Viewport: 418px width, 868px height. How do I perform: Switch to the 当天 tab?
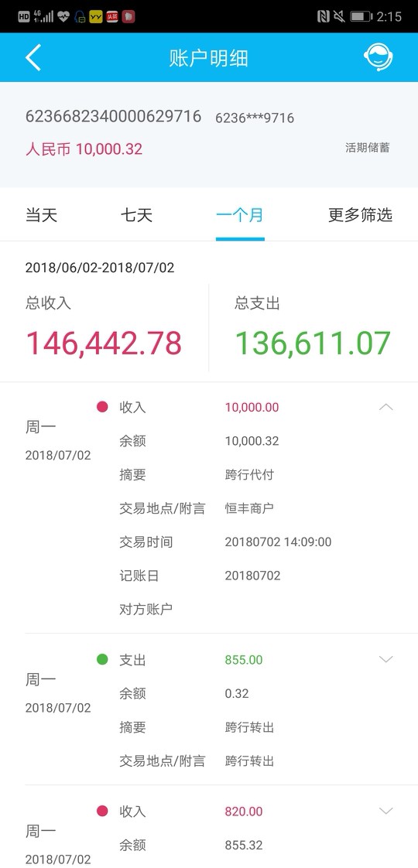pyautogui.click(x=42, y=215)
